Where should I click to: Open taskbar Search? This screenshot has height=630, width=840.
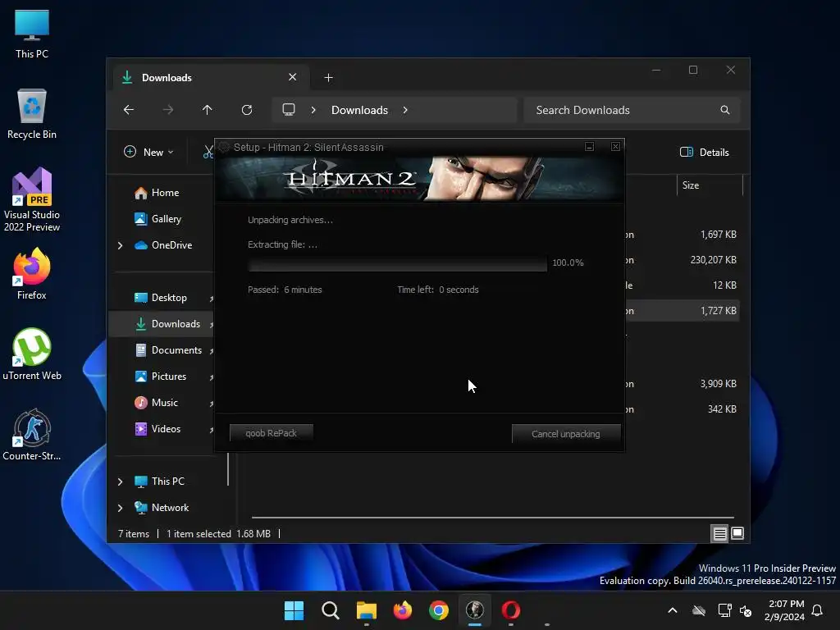coord(330,610)
